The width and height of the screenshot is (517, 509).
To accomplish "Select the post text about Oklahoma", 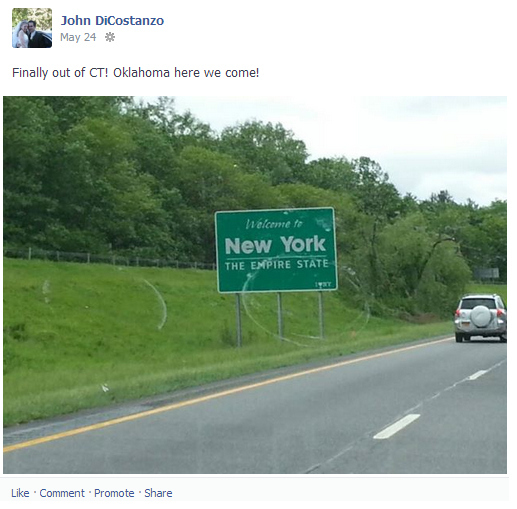I will [135, 73].
